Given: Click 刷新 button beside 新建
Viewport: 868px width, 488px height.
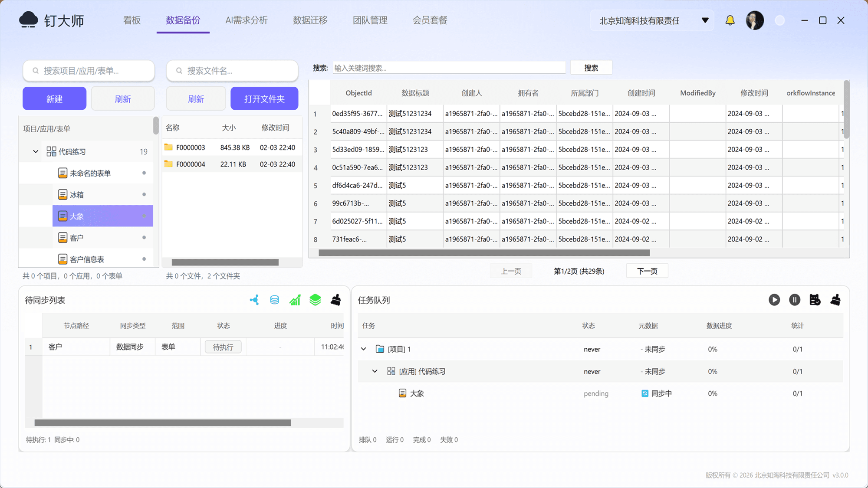Looking at the screenshot, I should point(123,99).
